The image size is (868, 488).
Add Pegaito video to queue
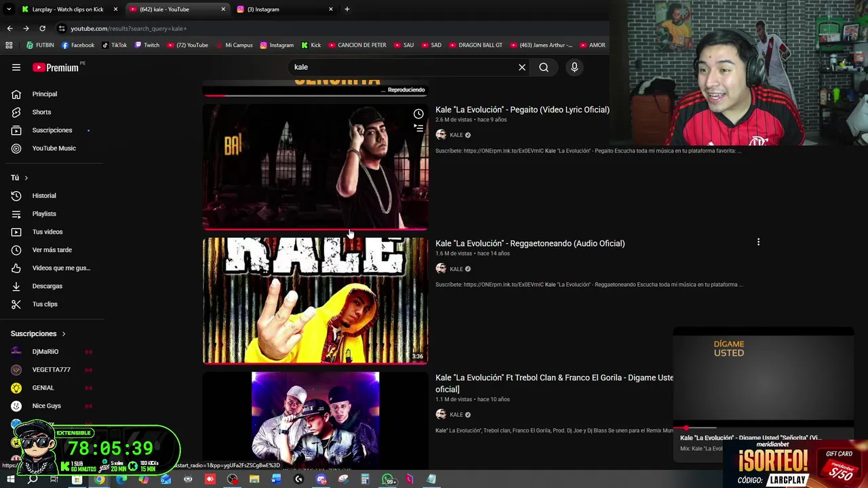point(418,127)
